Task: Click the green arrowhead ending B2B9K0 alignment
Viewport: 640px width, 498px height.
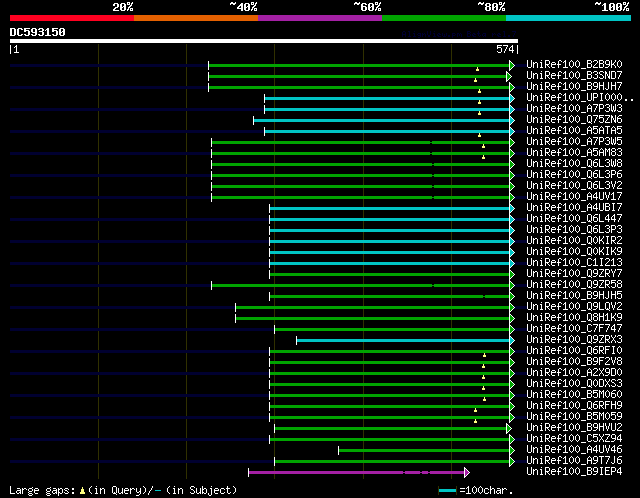Action: [x=512, y=65]
